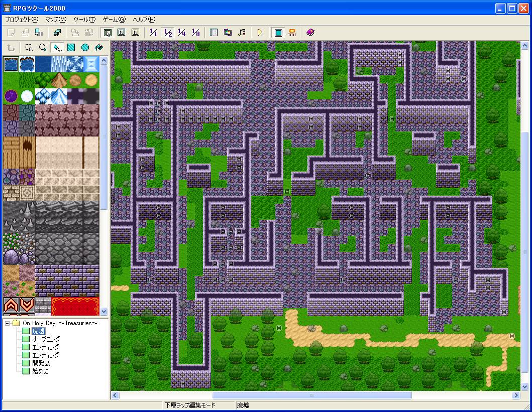
Task: Set map zoom to 1/4 scale
Action: click(181, 33)
